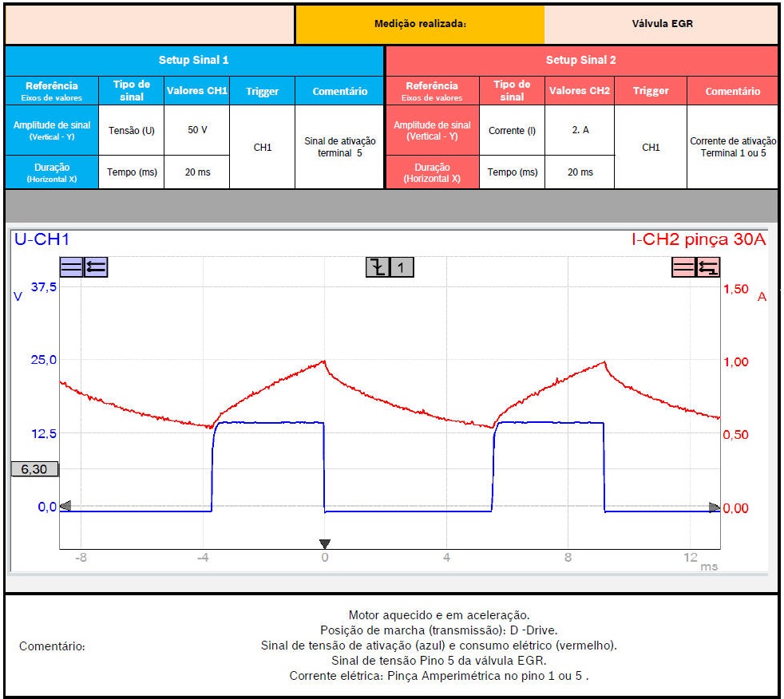Image resolution: width=784 pixels, height=699 pixels.
Task: Select the falling edge trigger icon
Action: click(x=378, y=267)
